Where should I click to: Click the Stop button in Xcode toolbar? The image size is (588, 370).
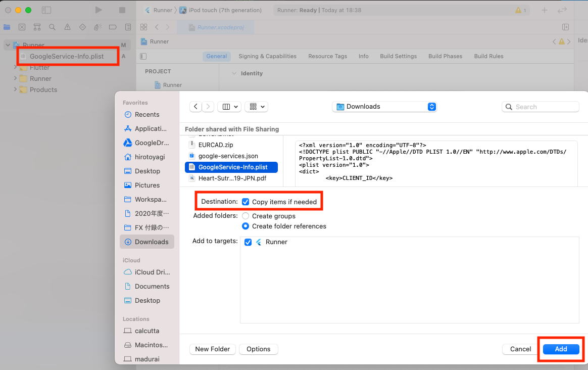coord(122,10)
